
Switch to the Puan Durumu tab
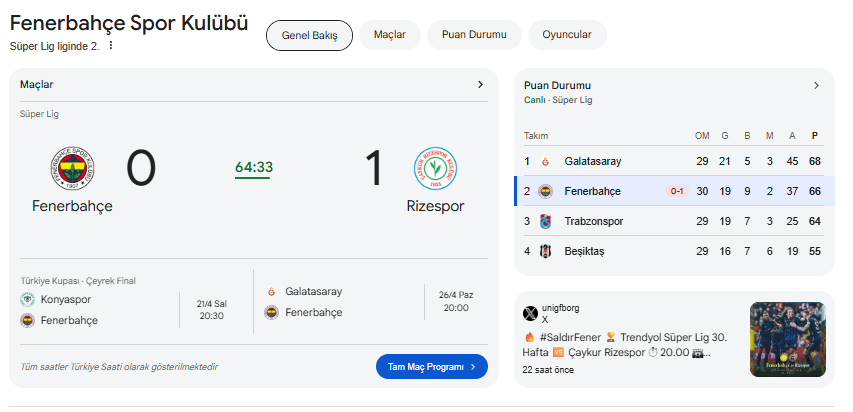(x=474, y=35)
